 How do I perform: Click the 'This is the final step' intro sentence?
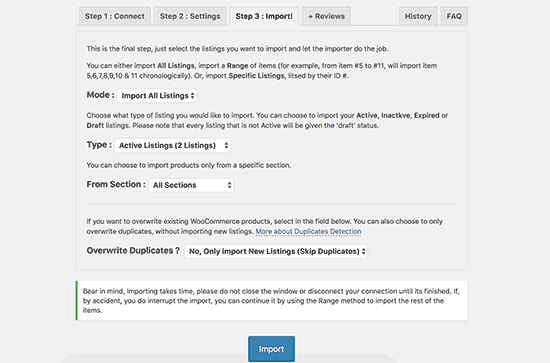[237, 49]
